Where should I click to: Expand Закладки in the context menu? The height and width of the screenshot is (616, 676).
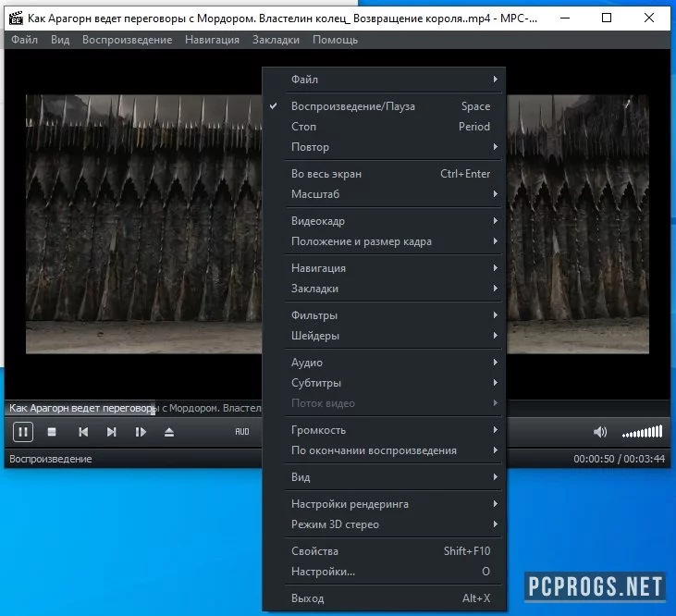384,288
